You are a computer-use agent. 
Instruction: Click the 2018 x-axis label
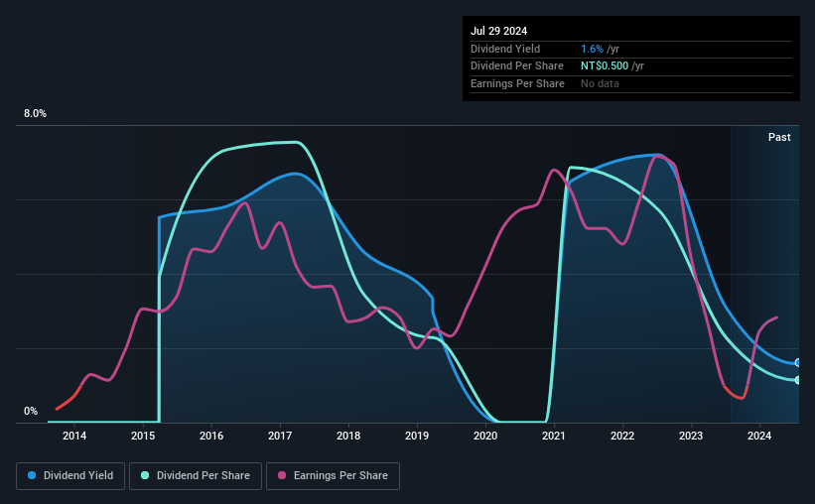pos(348,436)
